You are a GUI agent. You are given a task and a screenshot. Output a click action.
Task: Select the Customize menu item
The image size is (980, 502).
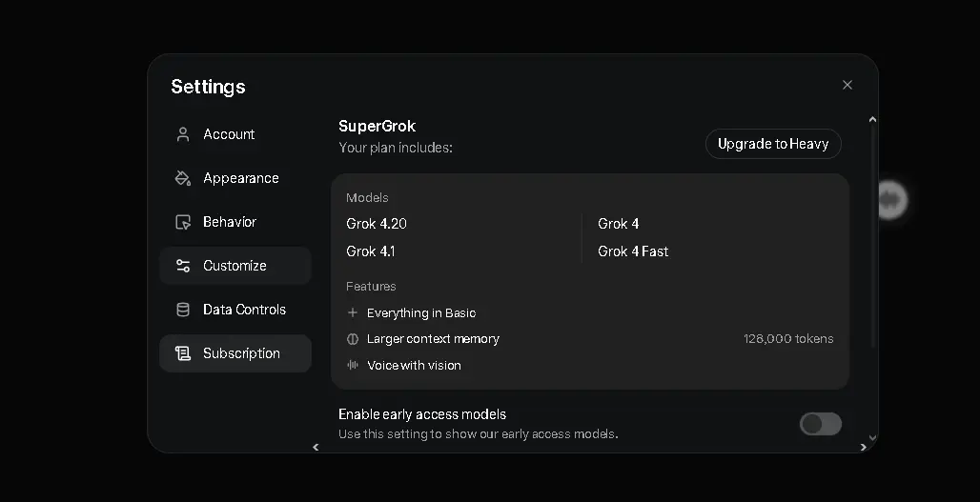pyautogui.click(x=235, y=266)
